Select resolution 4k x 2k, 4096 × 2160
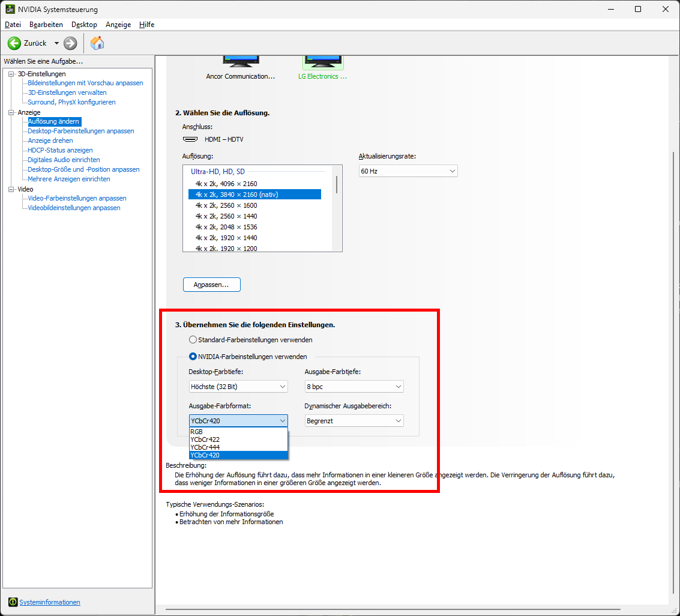This screenshot has width=680, height=616. point(254,184)
